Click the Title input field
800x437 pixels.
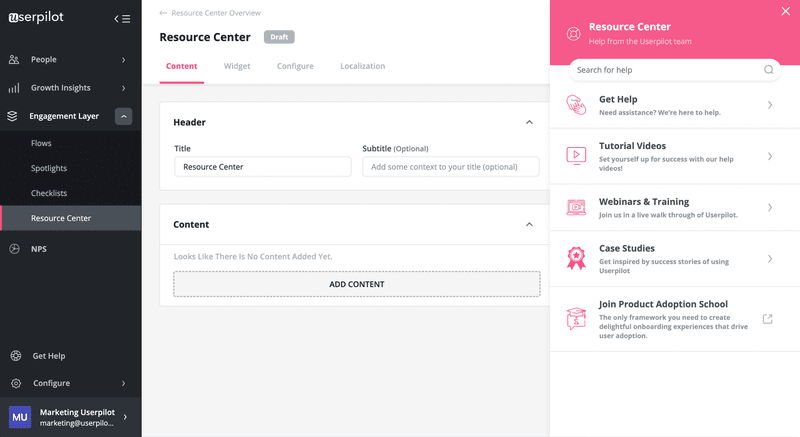pyautogui.click(x=263, y=167)
